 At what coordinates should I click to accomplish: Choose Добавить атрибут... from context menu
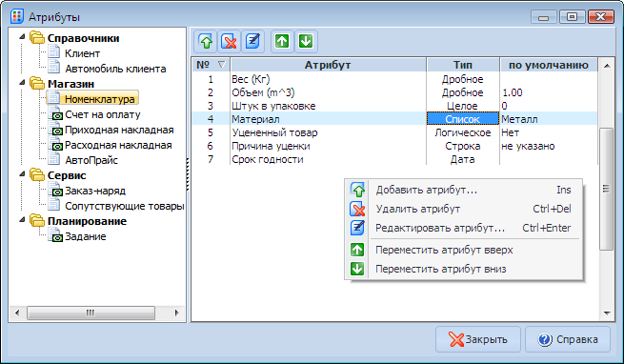point(464,190)
